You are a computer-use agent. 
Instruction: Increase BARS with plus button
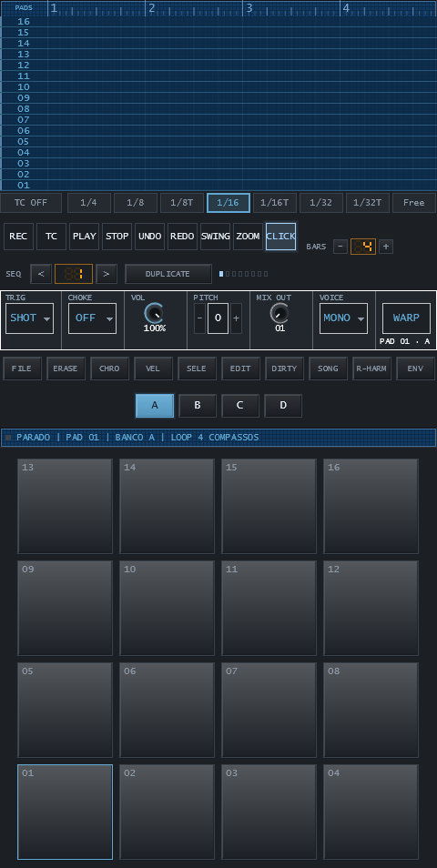386,247
